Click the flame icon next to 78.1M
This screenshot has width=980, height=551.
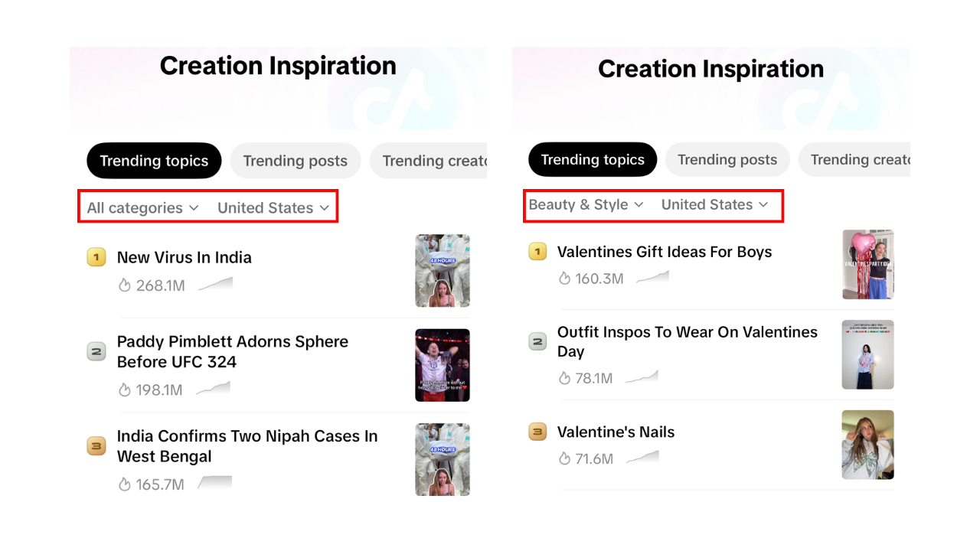[565, 378]
